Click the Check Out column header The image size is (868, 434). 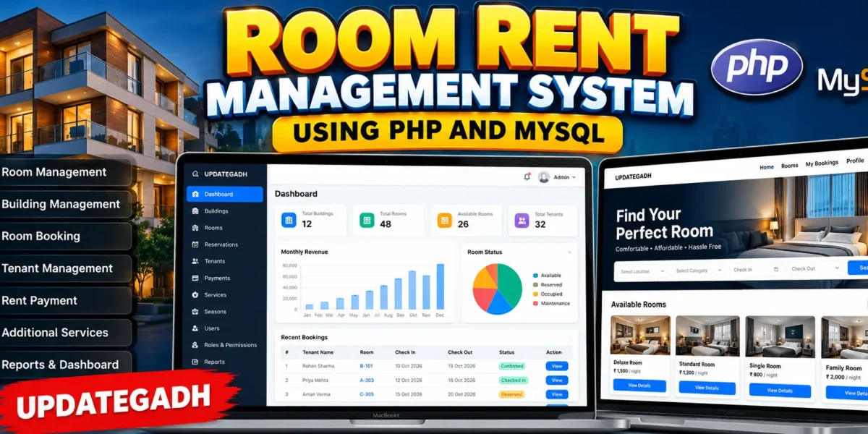(460, 352)
